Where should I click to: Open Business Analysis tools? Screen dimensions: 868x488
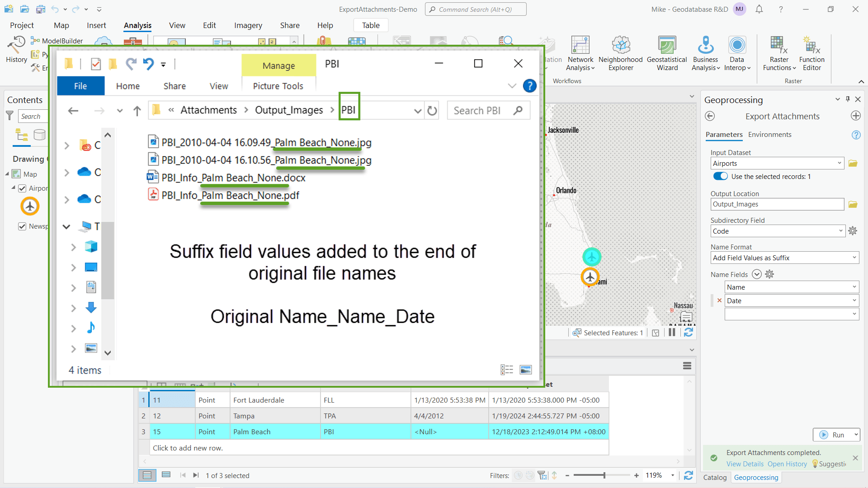tap(705, 53)
